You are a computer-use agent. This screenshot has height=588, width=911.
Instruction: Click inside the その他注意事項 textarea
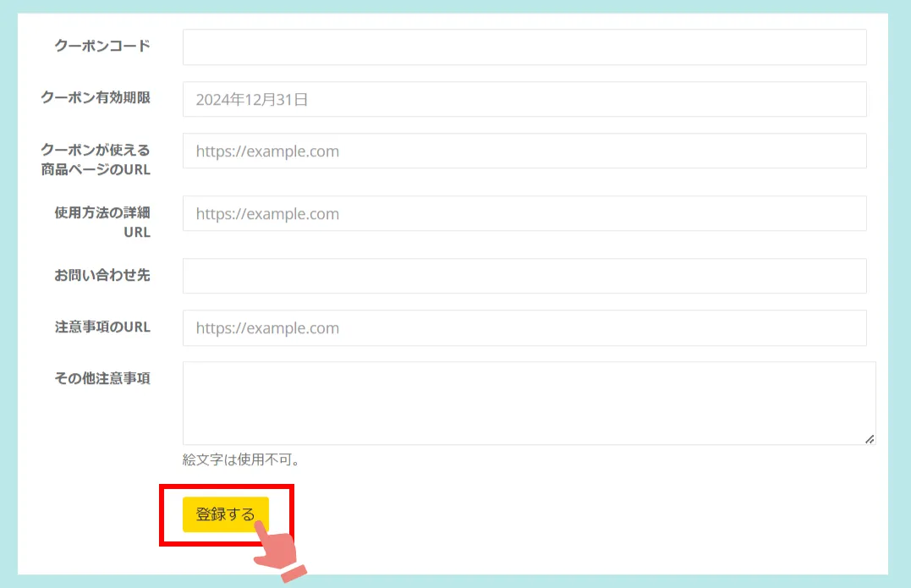click(x=529, y=403)
